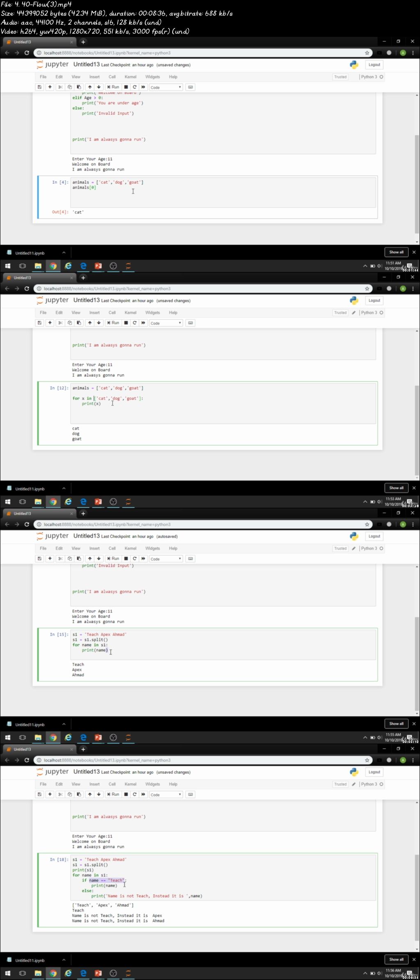This screenshot has width=420, height=980.
Task: Open Edge browser on 11:51 AM taskbar
Action: coord(83,266)
